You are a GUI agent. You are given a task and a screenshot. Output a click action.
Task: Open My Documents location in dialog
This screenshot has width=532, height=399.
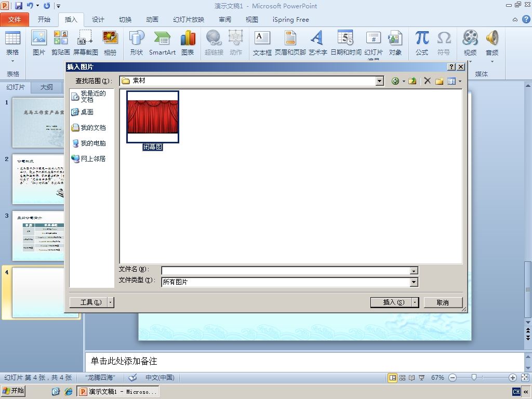tap(88, 128)
